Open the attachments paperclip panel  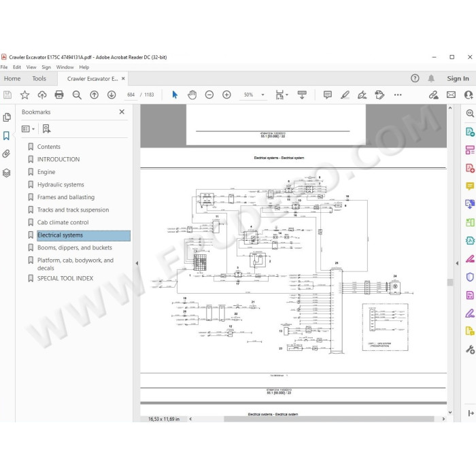click(6, 154)
